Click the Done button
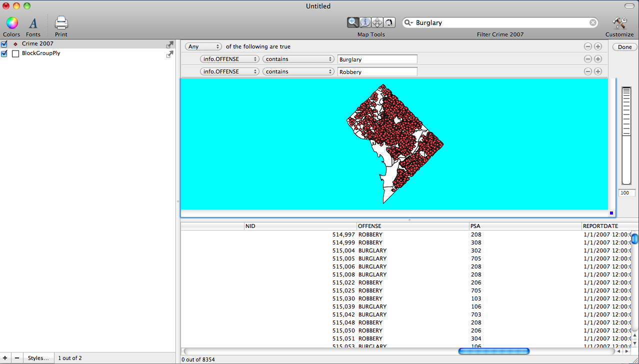The width and height of the screenshot is (639, 364). tap(624, 47)
